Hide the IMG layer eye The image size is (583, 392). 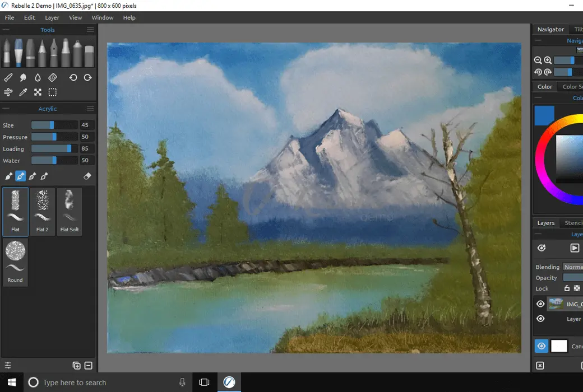pyautogui.click(x=540, y=304)
